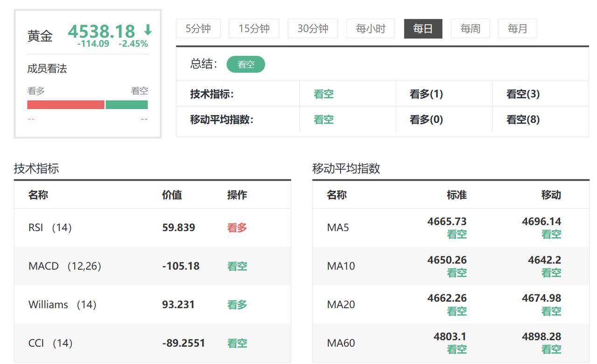
Task: Click MA10 moving value 4642.2
Action: [544, 260]
